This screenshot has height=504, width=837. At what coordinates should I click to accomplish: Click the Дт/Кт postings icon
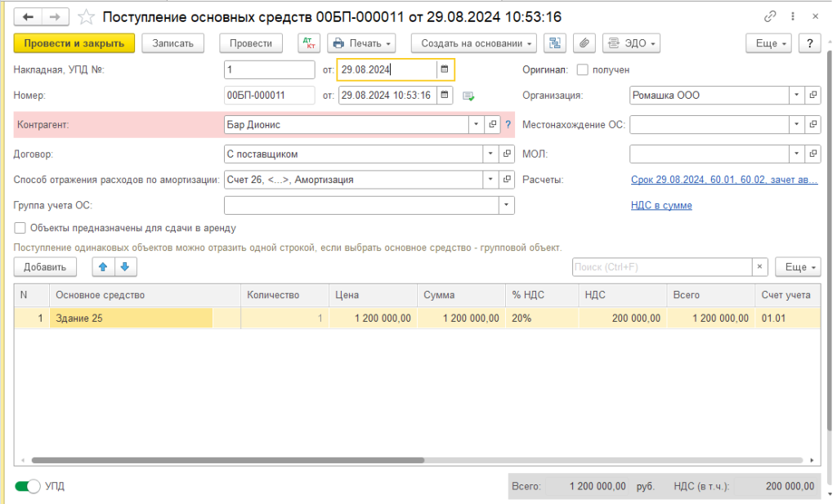[309, 43]
